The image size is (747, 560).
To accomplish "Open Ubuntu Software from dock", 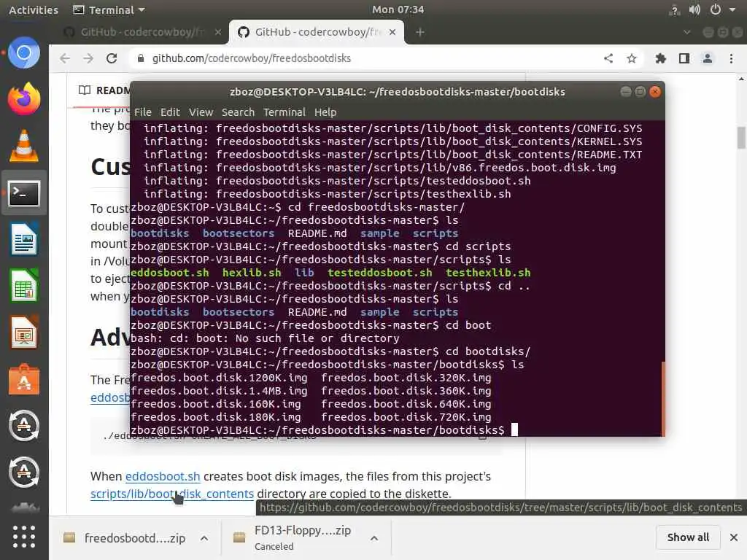I will (x=24, y=379).
